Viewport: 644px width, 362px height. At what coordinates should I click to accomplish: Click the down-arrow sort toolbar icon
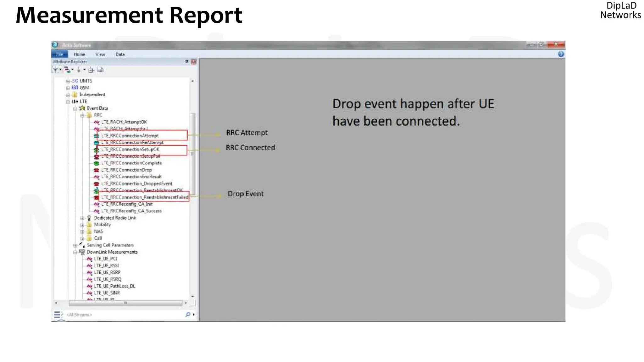(x=79, y=69)
